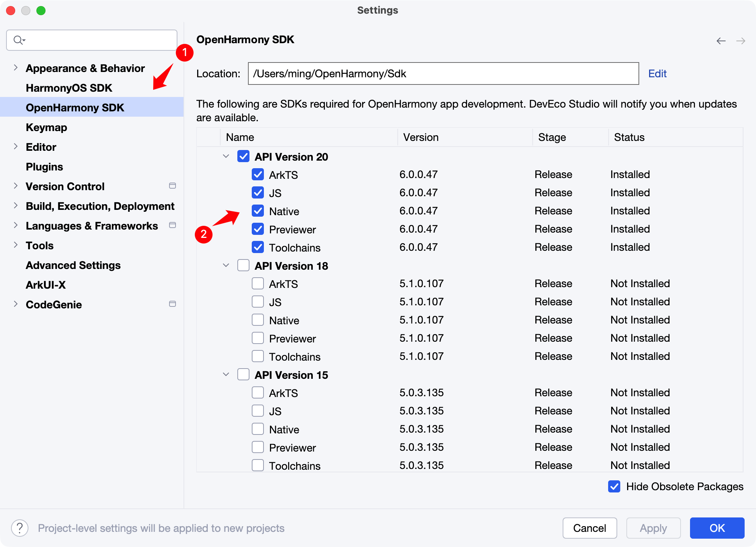Uncheck Native version 6.0.0.47

pos(258,211)
